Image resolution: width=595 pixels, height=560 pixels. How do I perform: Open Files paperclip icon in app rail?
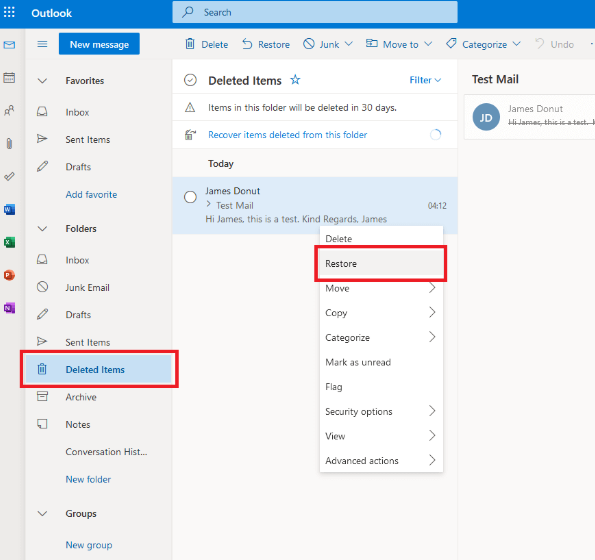[x=9, y=143]
